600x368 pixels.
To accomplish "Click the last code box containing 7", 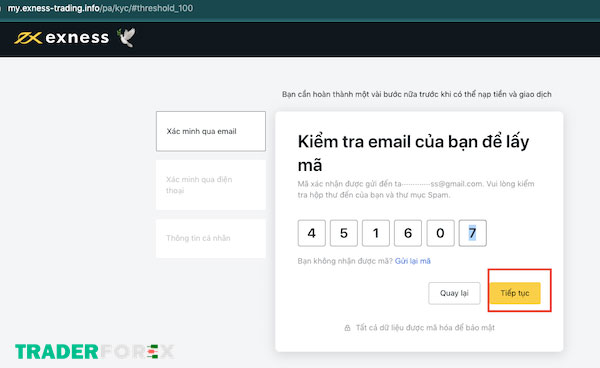I will pos(473,233).
